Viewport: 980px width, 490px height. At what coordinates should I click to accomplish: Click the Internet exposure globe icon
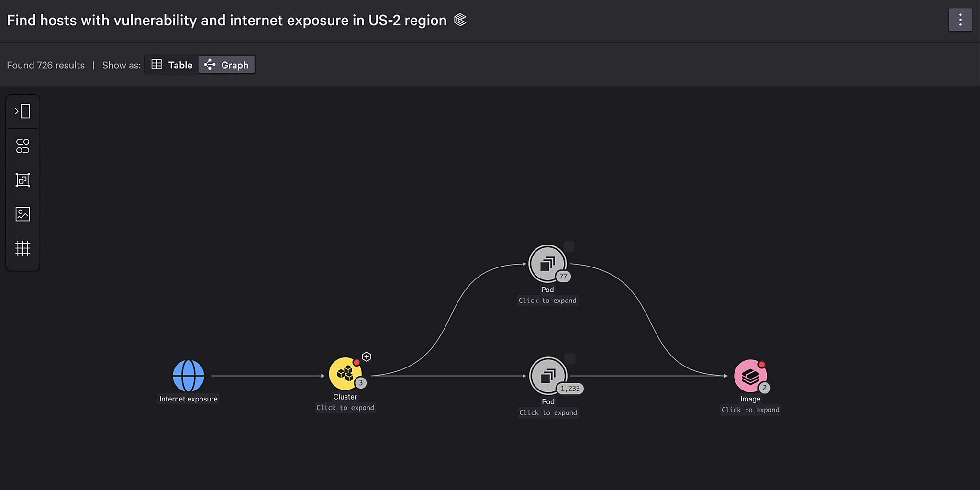pyautogui.click(x=188, y=376)
